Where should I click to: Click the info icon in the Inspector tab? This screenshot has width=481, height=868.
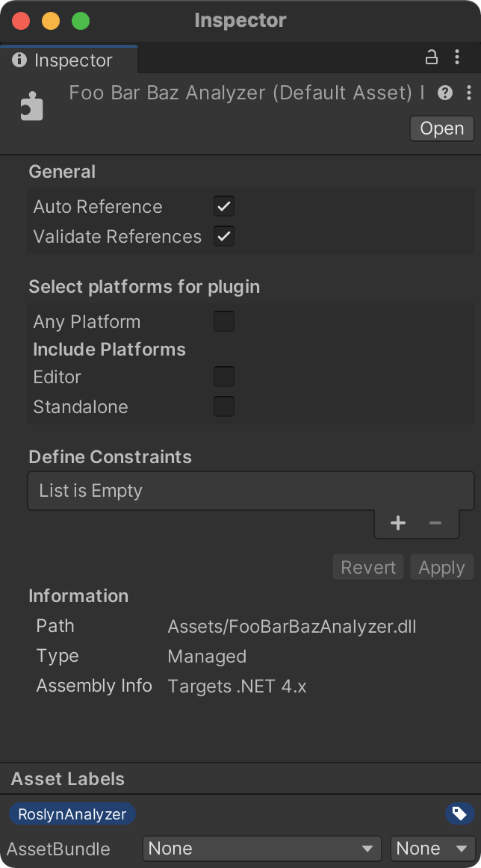[19, 60]
